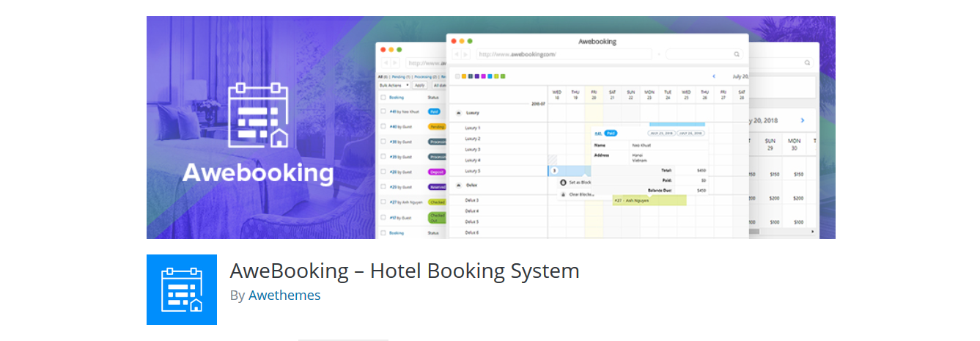Viewport: 980px width, 341px height.
Task: Select the cyan legend color swatch
Action: tap(489, 76)
